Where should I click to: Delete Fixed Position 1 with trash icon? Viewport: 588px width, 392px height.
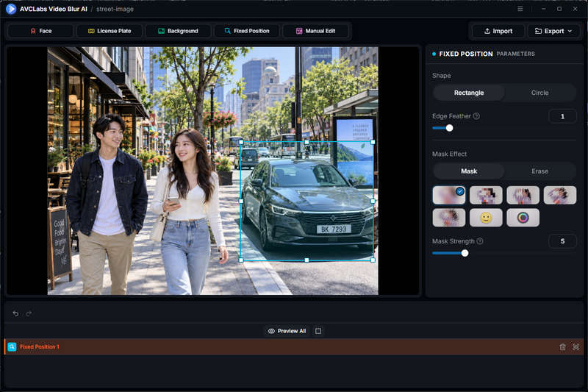pyautogui.click(x=562, y=347)
